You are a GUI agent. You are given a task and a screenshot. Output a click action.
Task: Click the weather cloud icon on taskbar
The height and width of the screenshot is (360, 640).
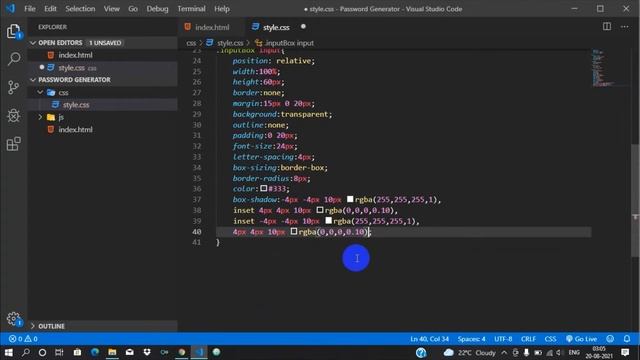pyautogui.click(x=448, y=352)
